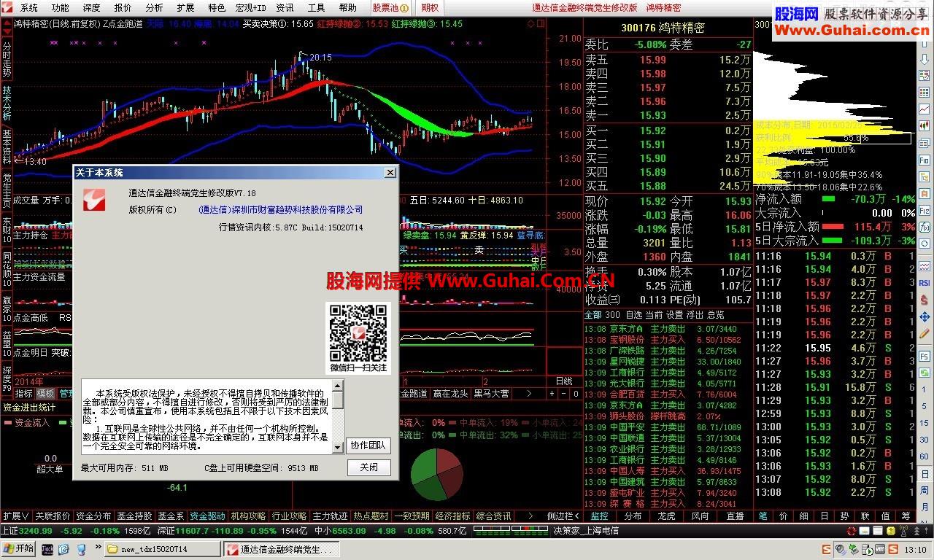Click the wave indicator icon
The height and width of the screenshot is (560, 934).
point(924,266)
